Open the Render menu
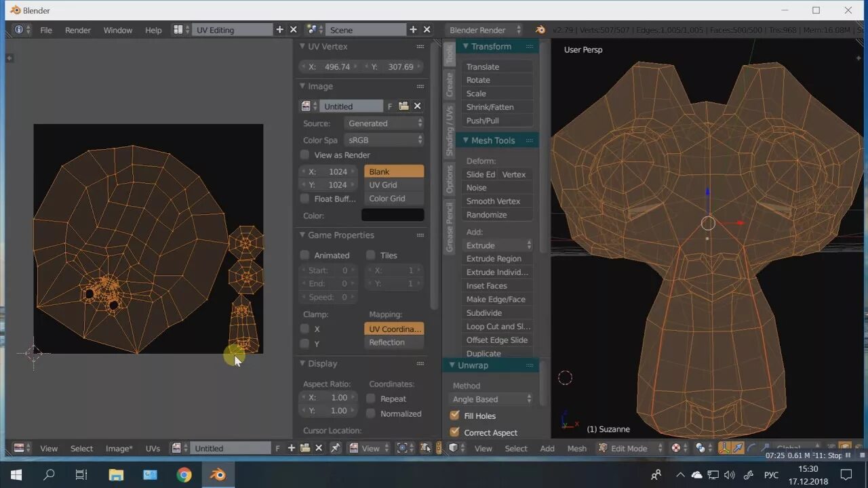This screenshot has width=868, height=488. (x=78, y=30)
